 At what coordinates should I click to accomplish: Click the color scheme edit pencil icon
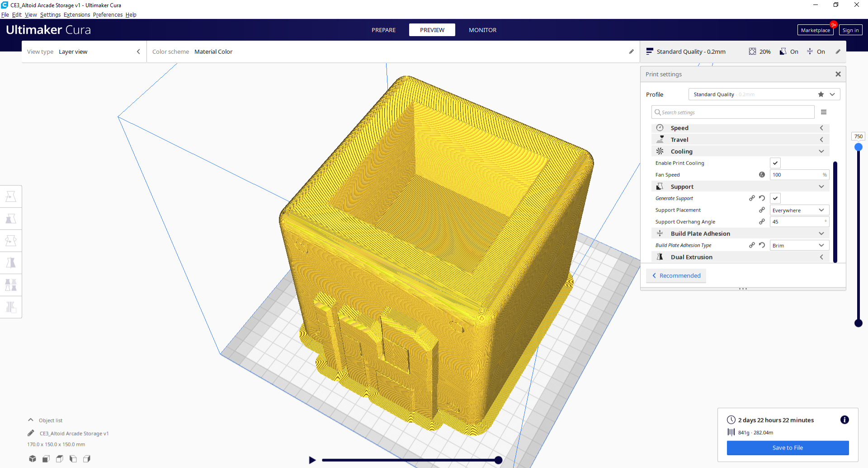631,51
